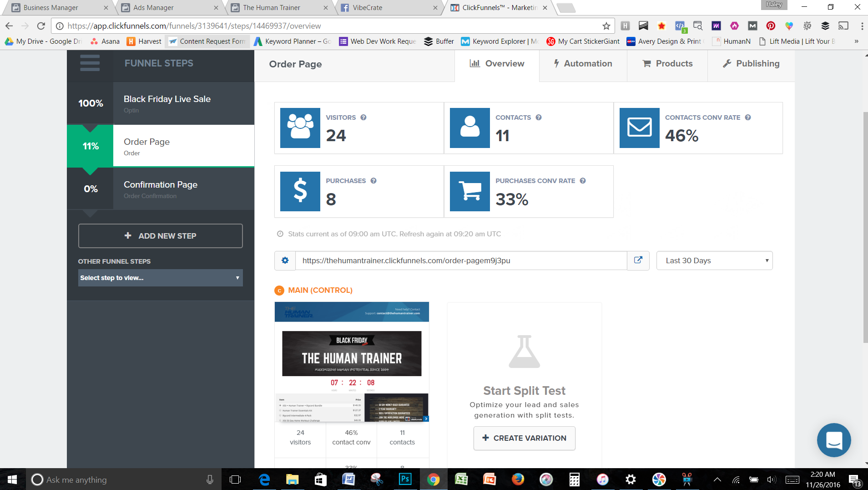This screenshot has width=868, height=490.
Task: Click the Contacts help question mark icon
Action: pyautogui.click(x=539, y=117)
